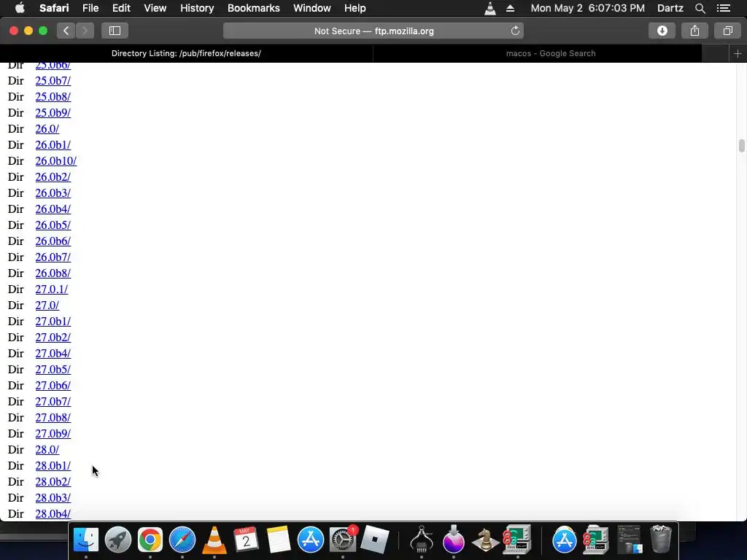The height and width of the screenshot is (560, 747).
Task: Open the 27.0b6/ directory link
Action: tap(53, 386)
